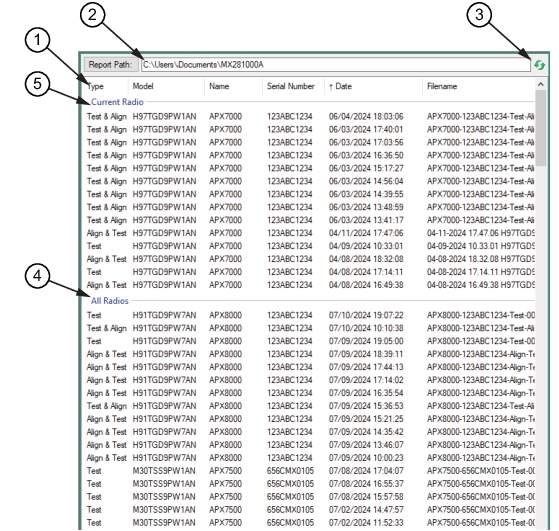Viewport: 559px width, 531px height.
Task: Select the report dated 06/03/2024 13:48:59
Action: point(310,207)
